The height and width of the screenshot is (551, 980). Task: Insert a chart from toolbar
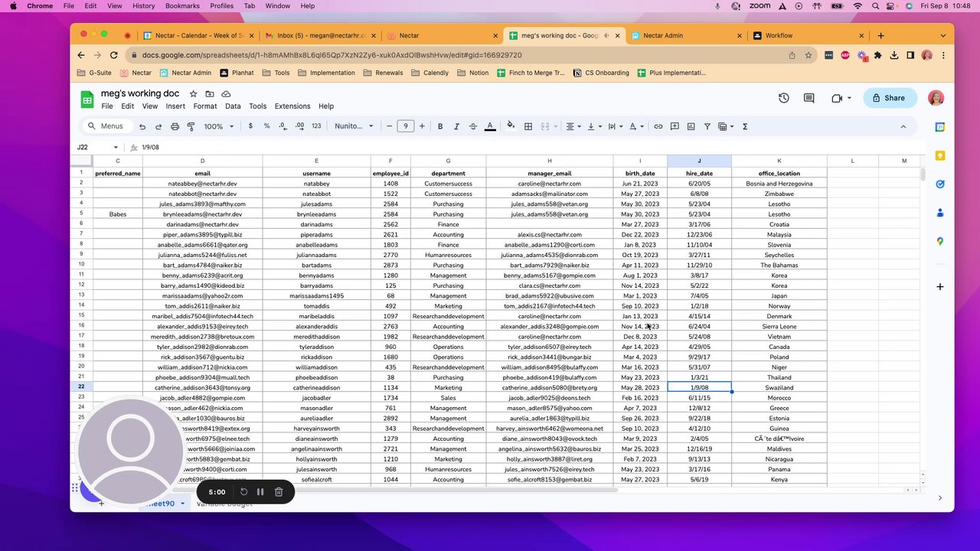(x=691, y=126)
